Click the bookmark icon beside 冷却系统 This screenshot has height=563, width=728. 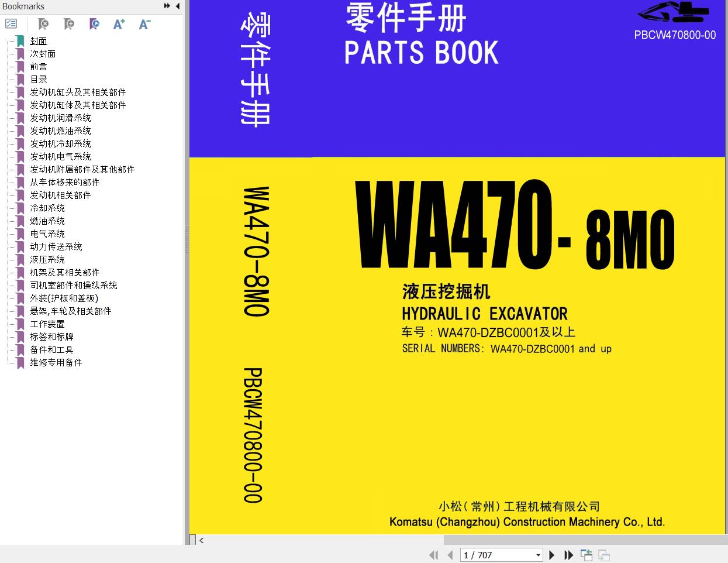pyautogui.click(x=20, y=208)
